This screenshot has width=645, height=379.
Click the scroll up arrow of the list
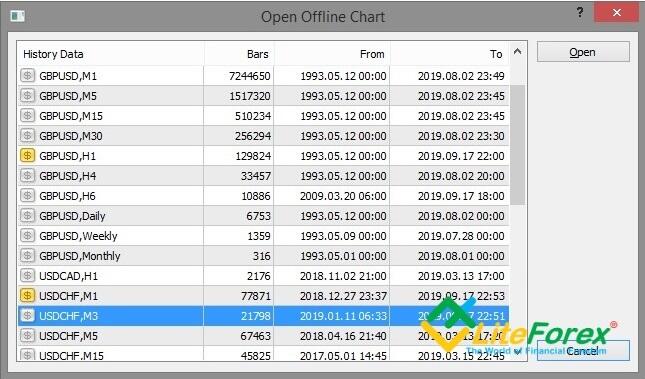tap(518, 52)
